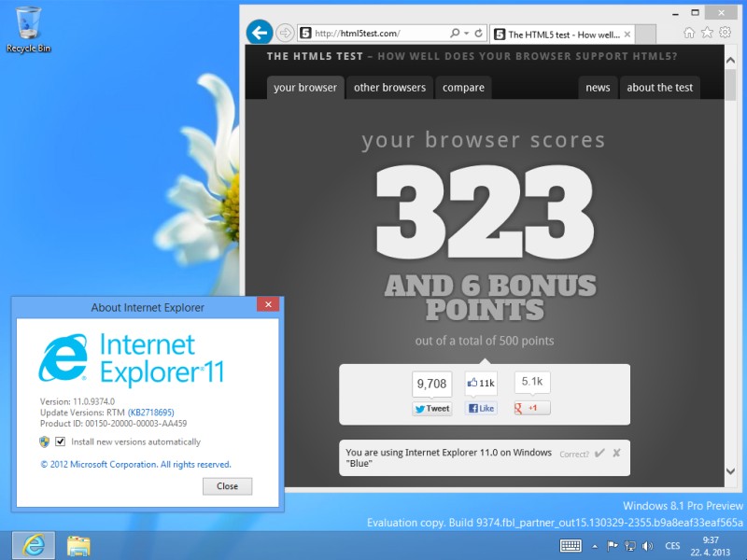Viewport: 747px width, 560px height.
Task: Open the touch keyboard tray icon
Action: click(x=571, y=546)
